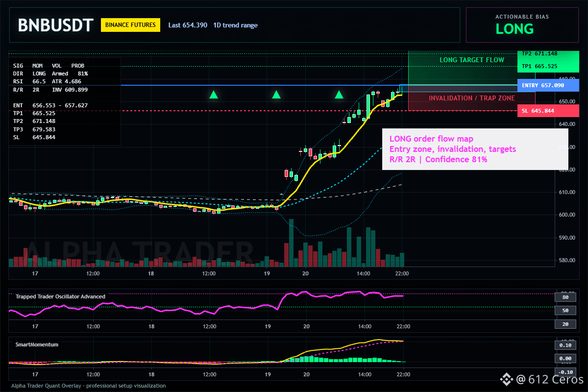The image size is (588, 392).
Task: Click the blue ENTRY 657.090 price label
Action: [548, 85]
